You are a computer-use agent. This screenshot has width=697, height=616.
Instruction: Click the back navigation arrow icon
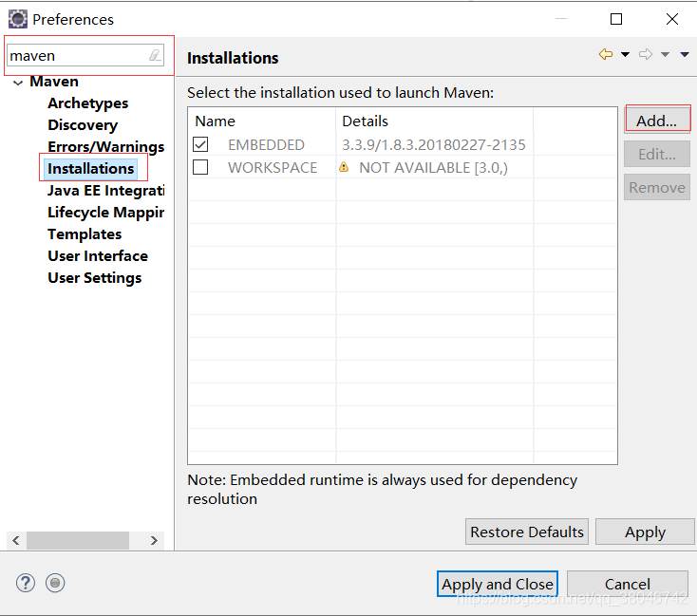[606, 54]
